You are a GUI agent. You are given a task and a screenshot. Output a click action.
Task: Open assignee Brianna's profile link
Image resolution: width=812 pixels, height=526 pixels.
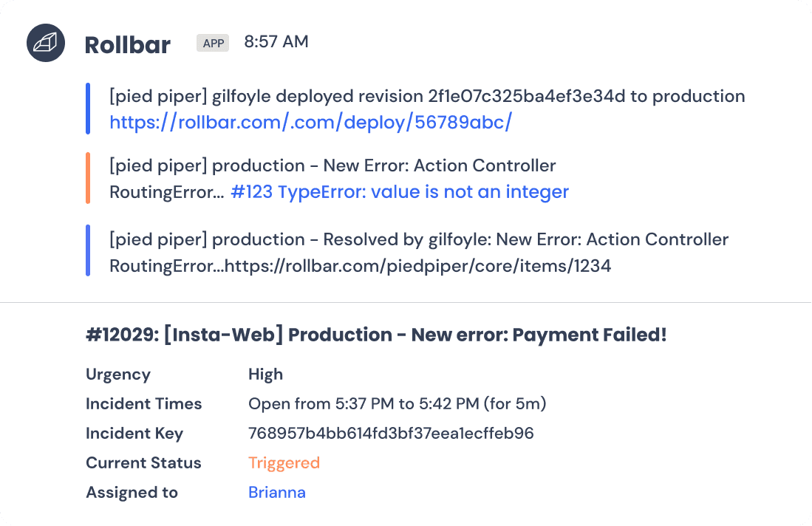(277, 492)
